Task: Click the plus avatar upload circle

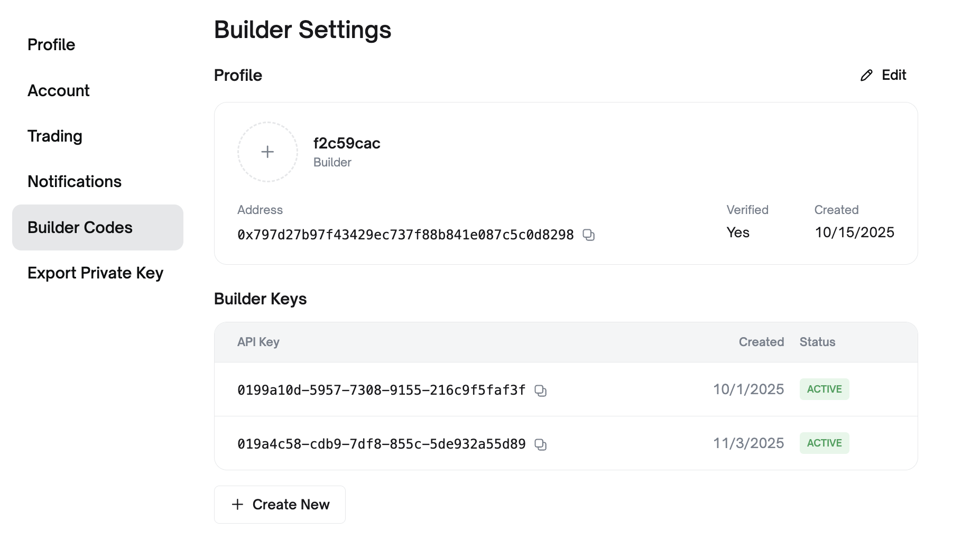Action: click(267, 152)
